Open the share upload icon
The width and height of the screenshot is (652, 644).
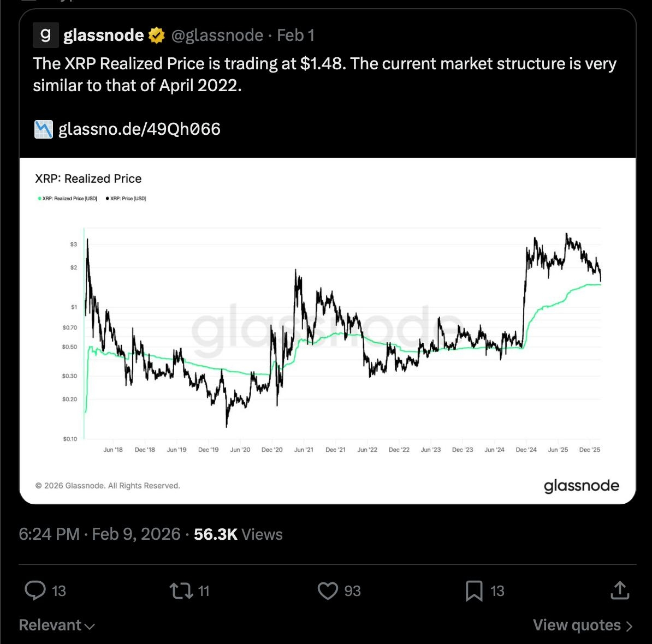(x=620, y=590)
